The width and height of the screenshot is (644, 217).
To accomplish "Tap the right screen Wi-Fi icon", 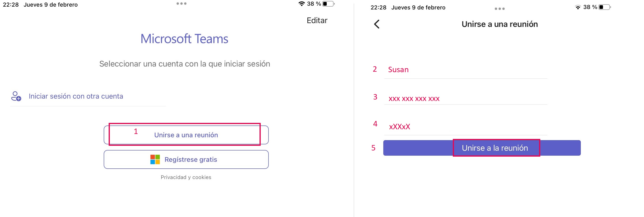I will tap(578, 7).
